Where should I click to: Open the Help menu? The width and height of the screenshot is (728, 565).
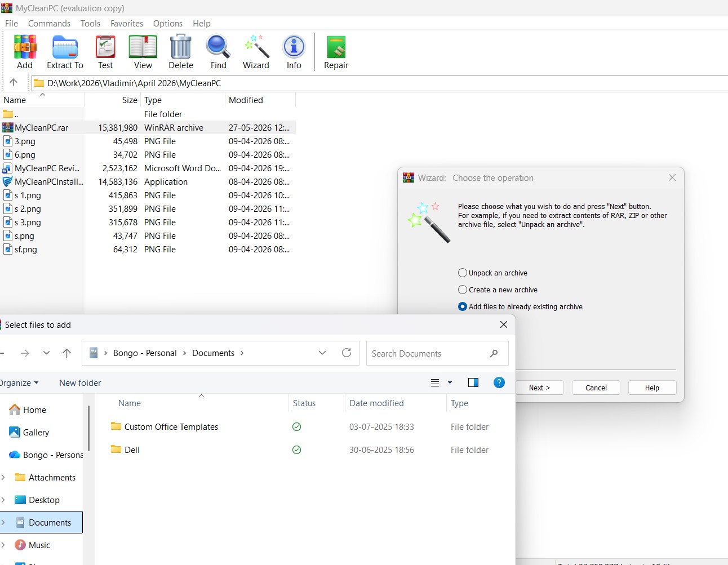[x=202, y=23]
